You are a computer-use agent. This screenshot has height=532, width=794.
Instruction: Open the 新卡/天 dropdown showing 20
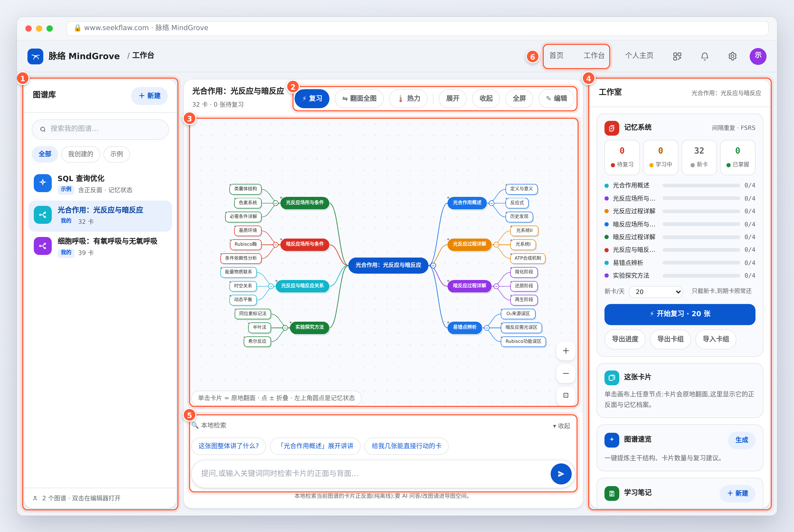point(656,292)
